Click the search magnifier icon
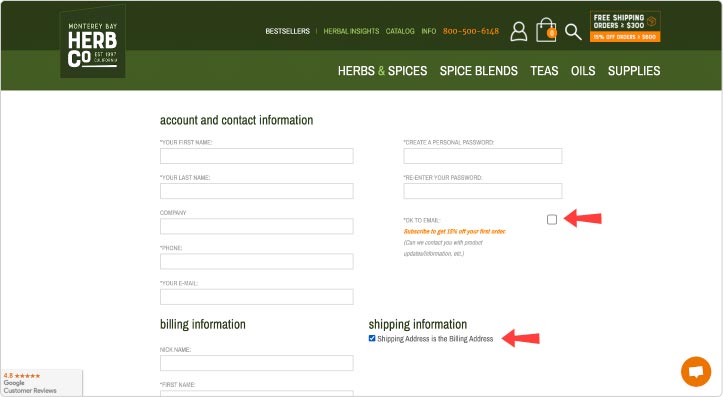The height and width of the screenshot is (397, 723). click(x=573, y=32)
